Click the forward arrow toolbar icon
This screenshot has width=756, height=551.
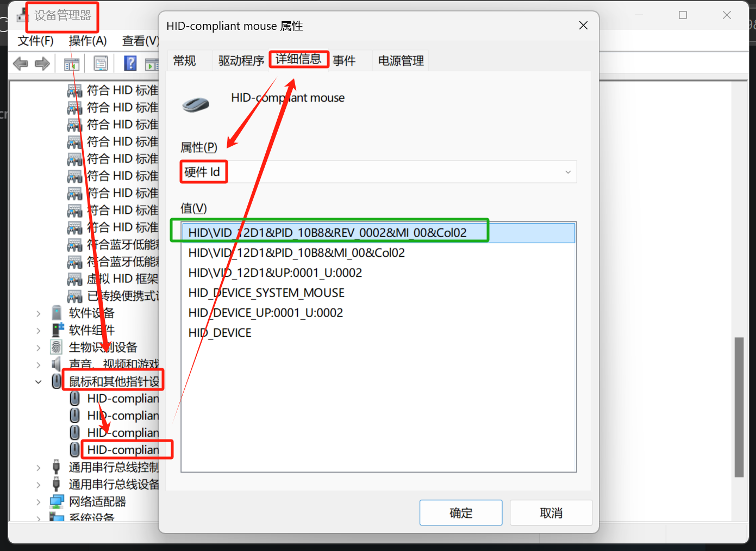(42, 64)
